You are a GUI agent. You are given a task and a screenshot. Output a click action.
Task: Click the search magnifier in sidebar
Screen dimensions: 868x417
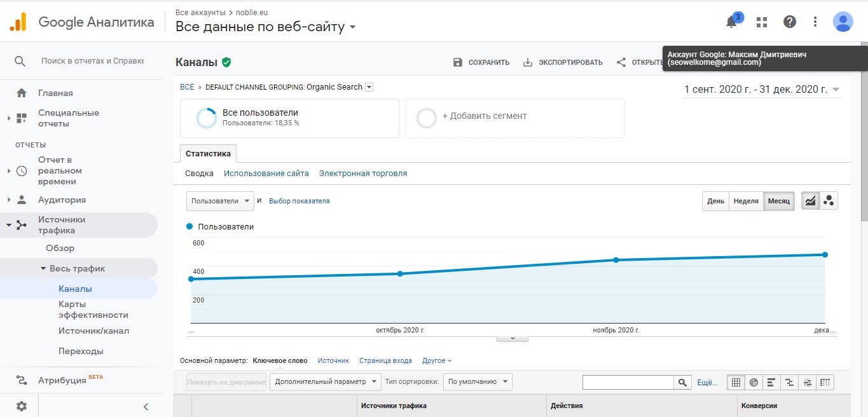tap(20, 61)
